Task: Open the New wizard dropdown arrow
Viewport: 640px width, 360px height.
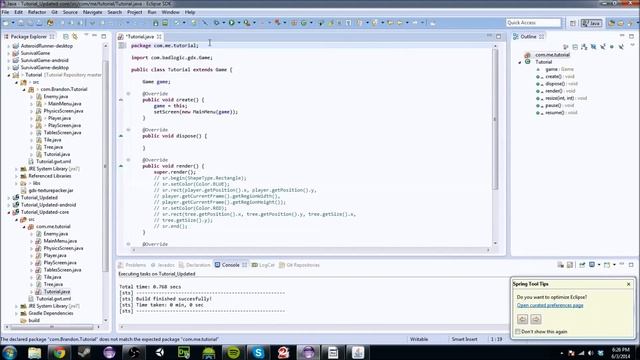Action: pos(13,23)
